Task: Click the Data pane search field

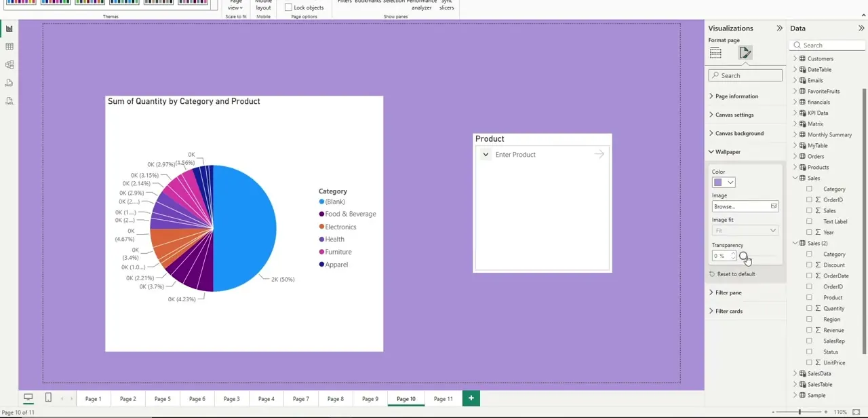Action: tap(829, 45)
